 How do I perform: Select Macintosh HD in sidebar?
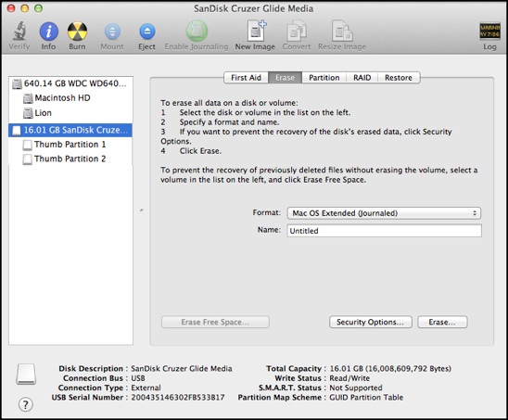click(62, 98)
